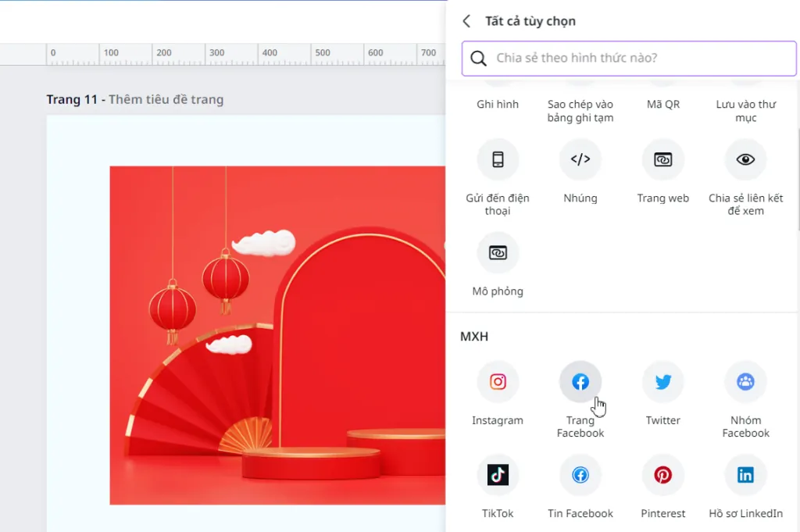This screenshot has height=532, width=800.
Task: Open the 'Trang web' website icon
Action: point(662,159)
